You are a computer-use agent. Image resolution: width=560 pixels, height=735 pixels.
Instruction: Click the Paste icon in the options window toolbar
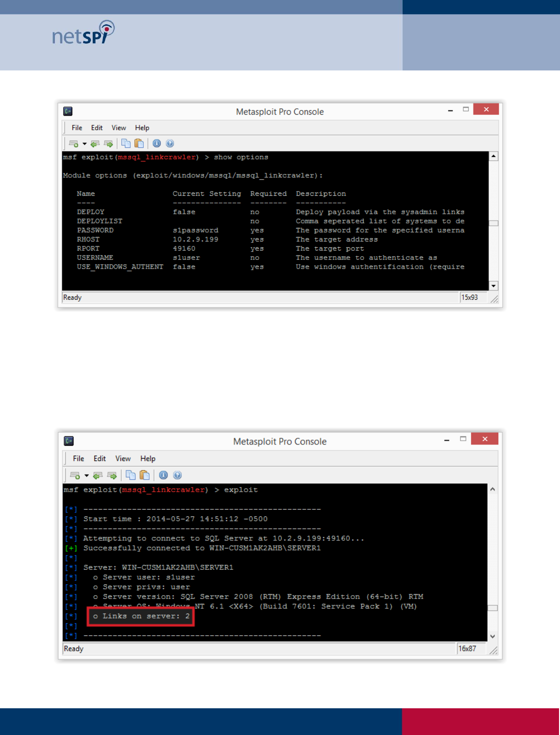click(x=139, y=143)
